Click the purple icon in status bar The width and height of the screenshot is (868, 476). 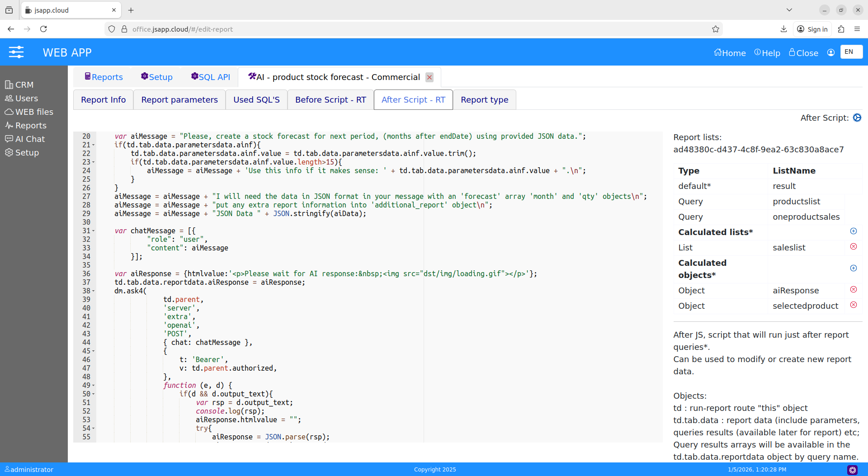(852, 470)
